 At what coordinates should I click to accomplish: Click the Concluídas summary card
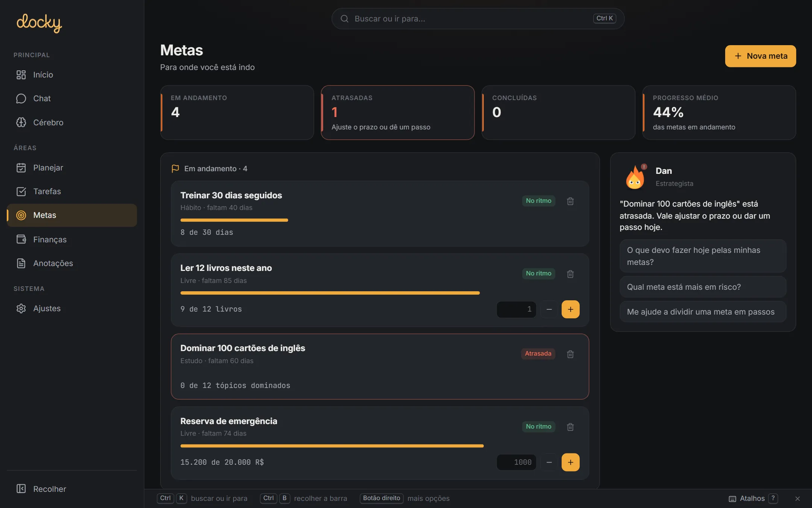559,113
